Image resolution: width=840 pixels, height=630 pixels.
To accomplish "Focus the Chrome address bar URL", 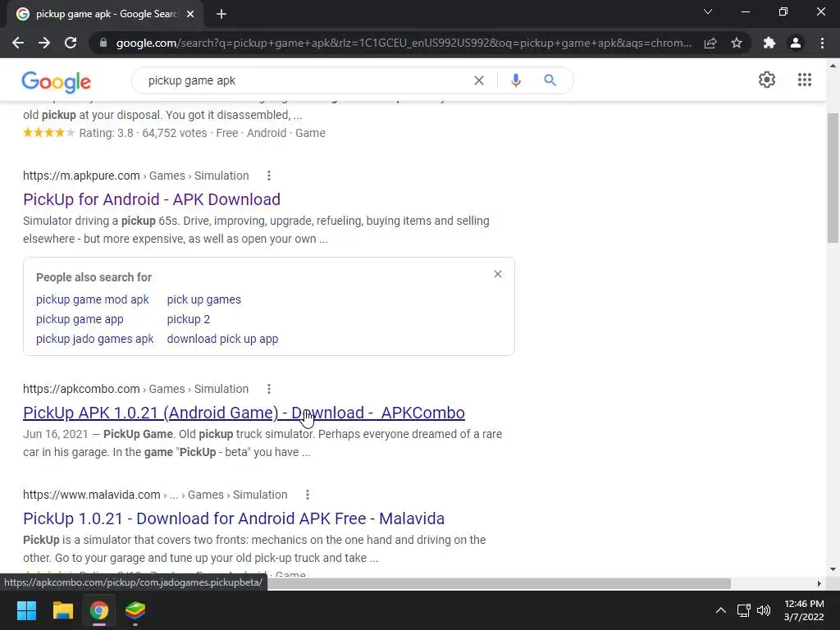I will [x=404, y=43].
